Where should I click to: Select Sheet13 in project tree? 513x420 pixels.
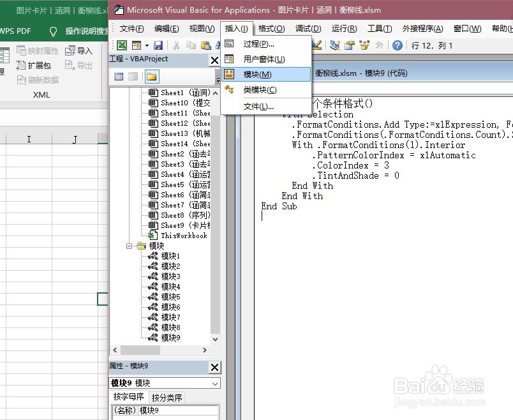point(179,133)
